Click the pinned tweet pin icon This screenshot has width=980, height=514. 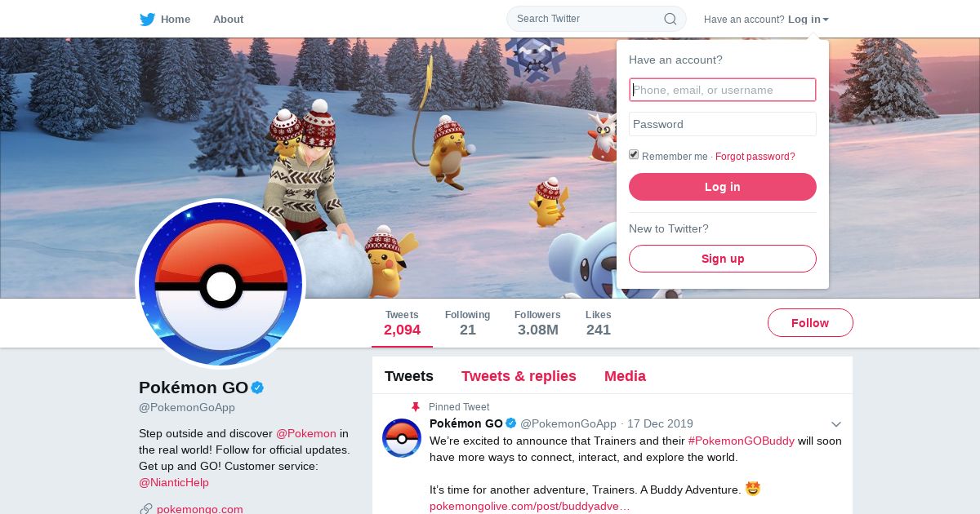click(x=416, y=406)
